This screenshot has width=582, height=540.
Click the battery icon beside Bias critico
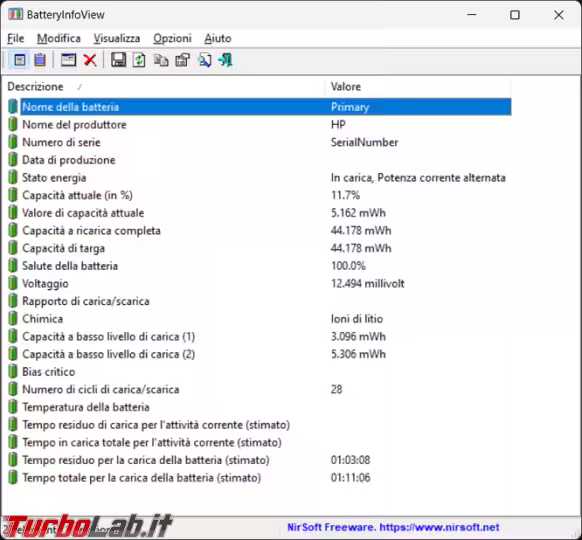pyautogui.click(x=13, y=372)
